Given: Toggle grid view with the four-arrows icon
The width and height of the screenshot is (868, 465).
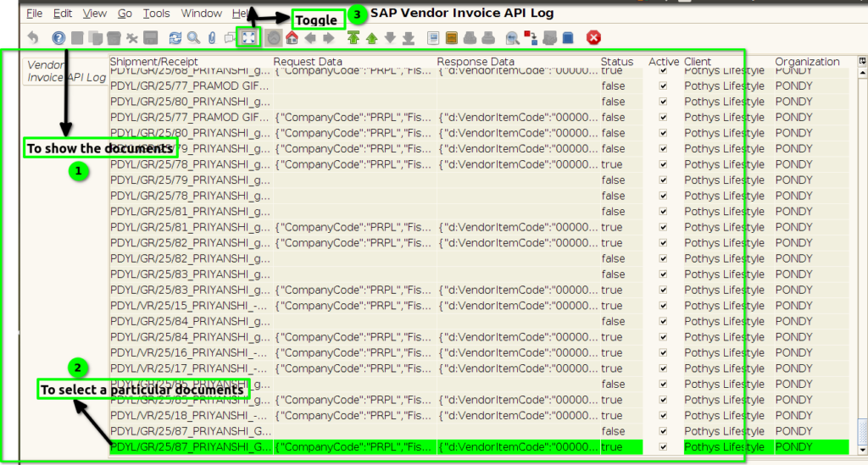Looking at the screenshot, I should coord(248,37).
